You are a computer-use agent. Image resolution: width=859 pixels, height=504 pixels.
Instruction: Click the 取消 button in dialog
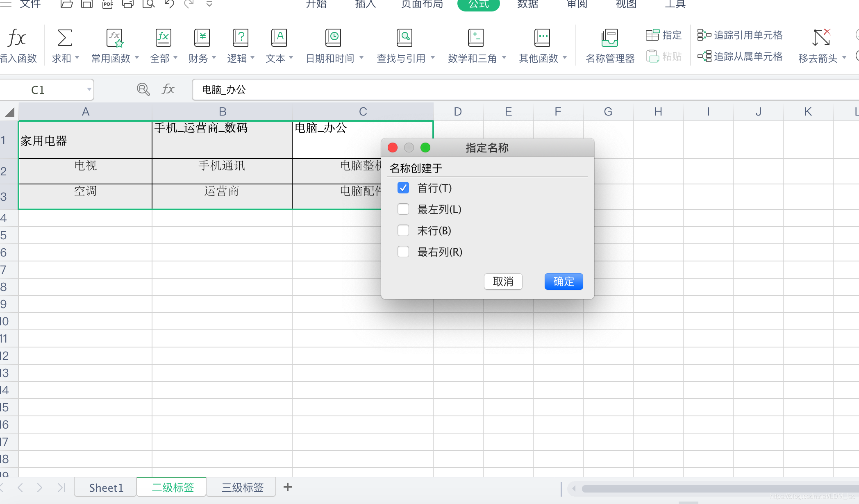point(503,282)
